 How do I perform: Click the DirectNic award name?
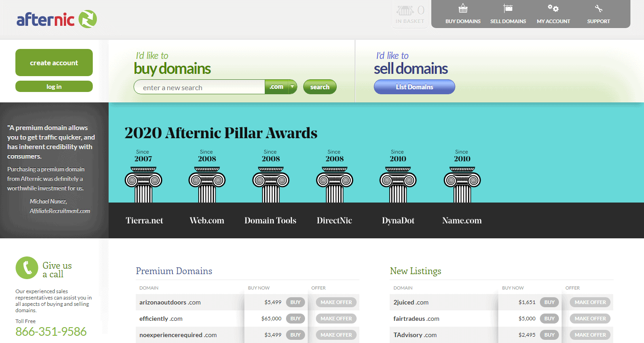tap(334, 221)
